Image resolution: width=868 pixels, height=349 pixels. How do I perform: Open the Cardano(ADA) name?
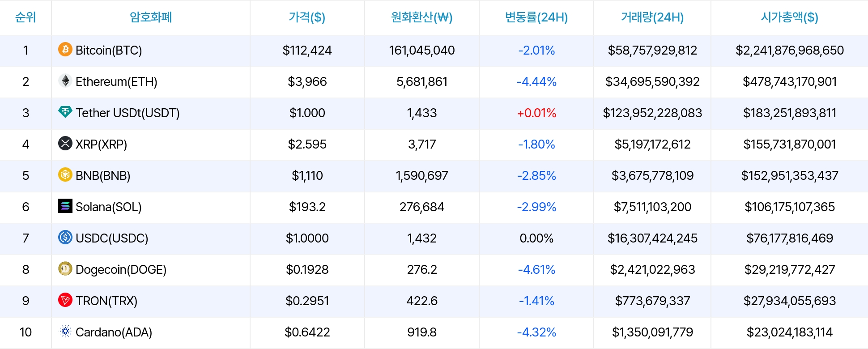click(x=114, y=332)
